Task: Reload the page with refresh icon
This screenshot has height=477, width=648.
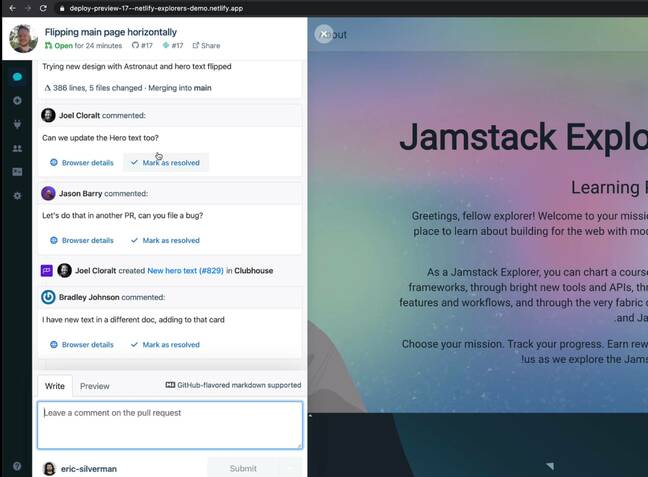Action: [43, 8]
